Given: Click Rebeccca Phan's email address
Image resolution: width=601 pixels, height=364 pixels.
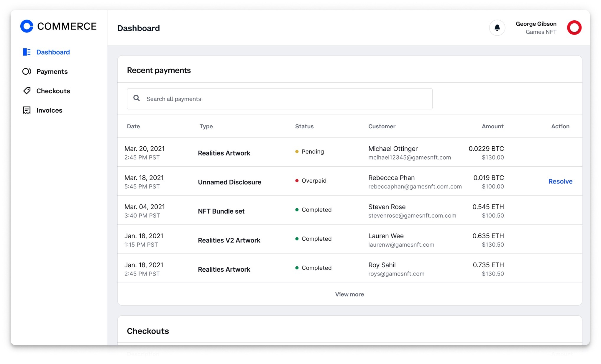Looking at the screenshot, I should pyautogui.click(x=415, y=186).
